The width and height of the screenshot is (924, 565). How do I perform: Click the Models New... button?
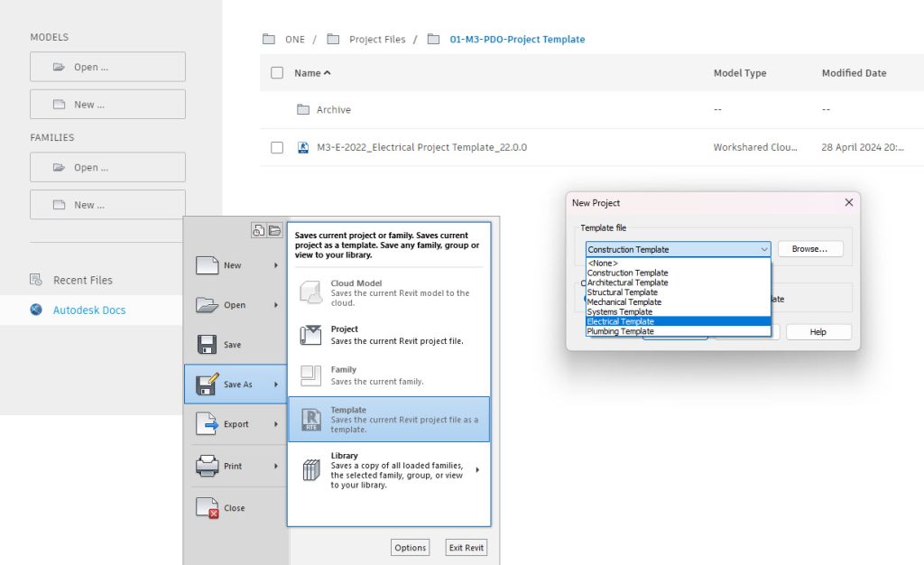[x=108, y=105]
